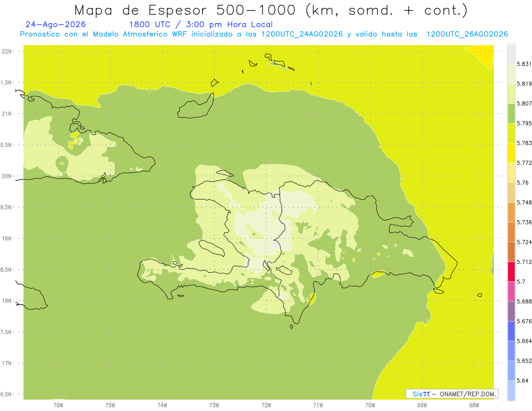Click the lightest blue swatch below 5.64

click(511, 391)
